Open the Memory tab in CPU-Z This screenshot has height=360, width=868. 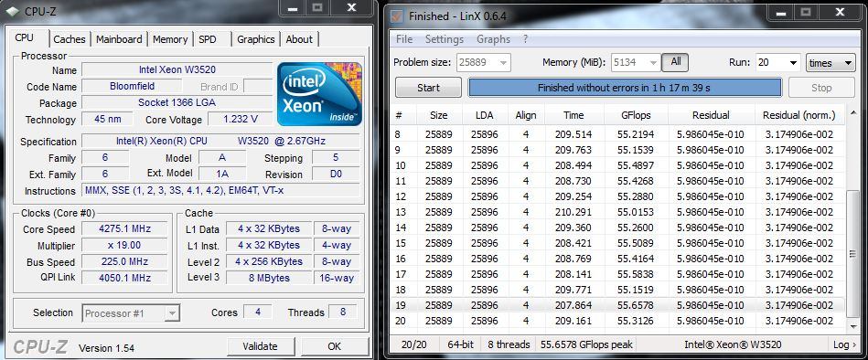(x=170, y=39)
